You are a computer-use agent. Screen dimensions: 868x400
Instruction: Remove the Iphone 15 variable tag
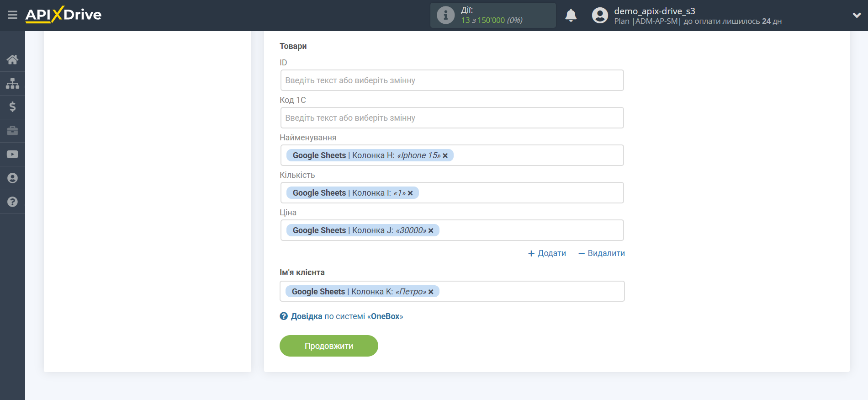coord(445,156)
